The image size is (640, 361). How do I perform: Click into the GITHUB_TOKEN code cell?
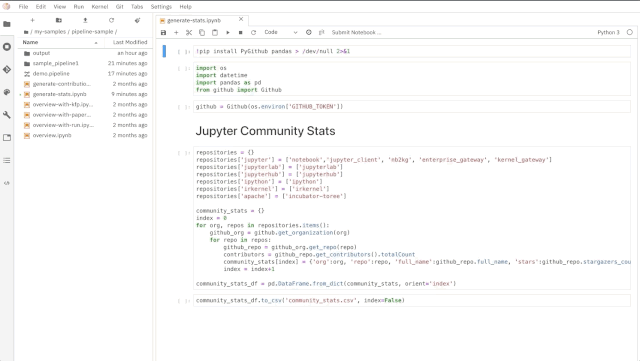coord(412,107)
